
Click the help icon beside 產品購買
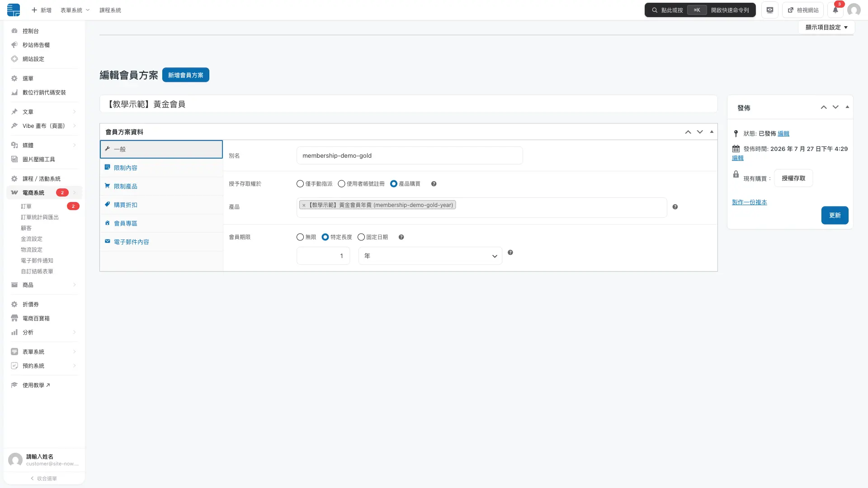[434, 184]
